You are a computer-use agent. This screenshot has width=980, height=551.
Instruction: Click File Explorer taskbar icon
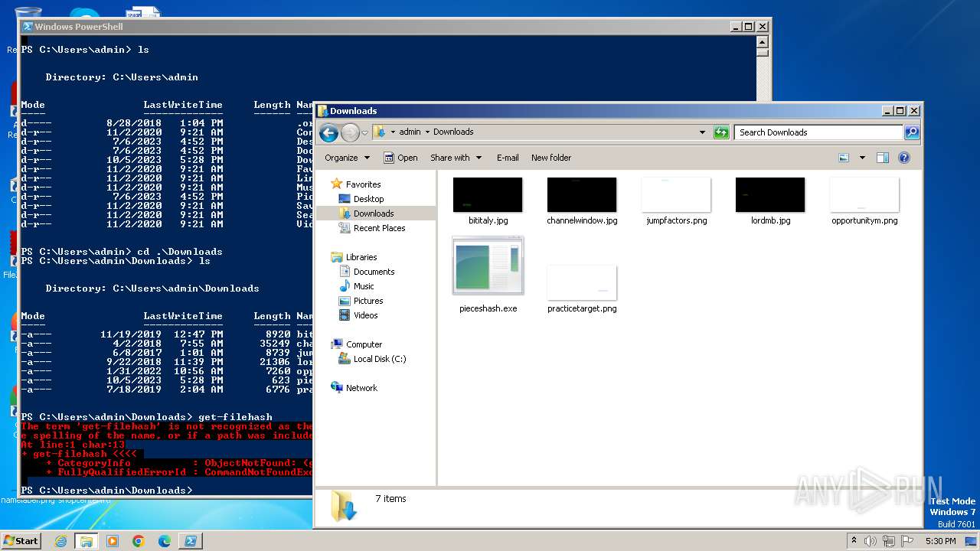pos(87,541)
